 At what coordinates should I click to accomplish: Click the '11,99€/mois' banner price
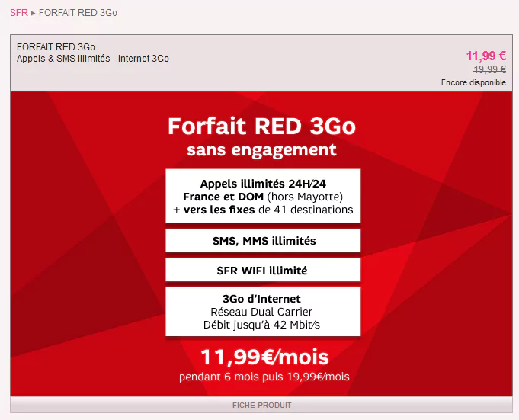(264, 357)
